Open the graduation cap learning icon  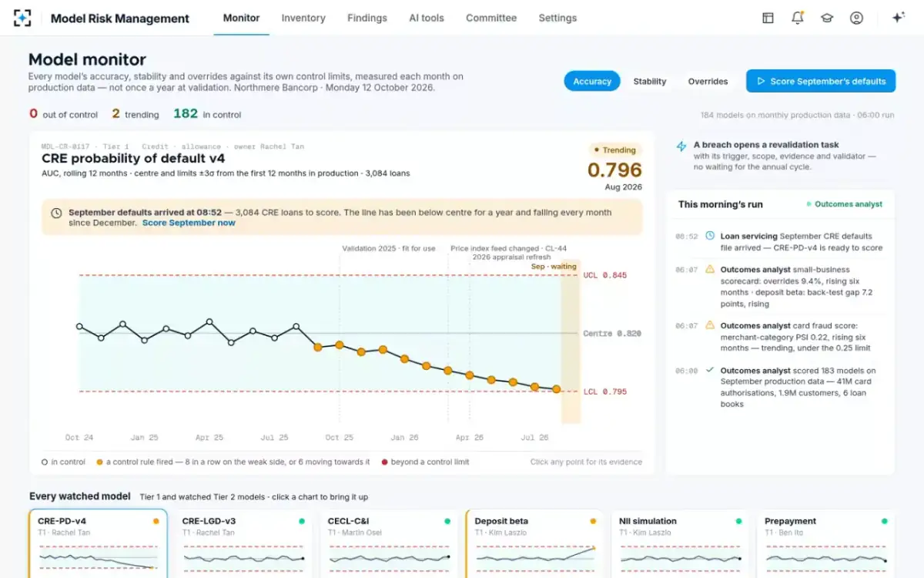tap(827, 18)
